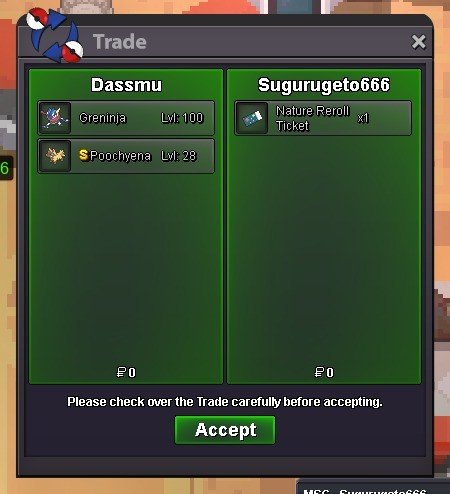
Task: Click the x1 quantity of the ticket
Action: [x=363, y=118]
